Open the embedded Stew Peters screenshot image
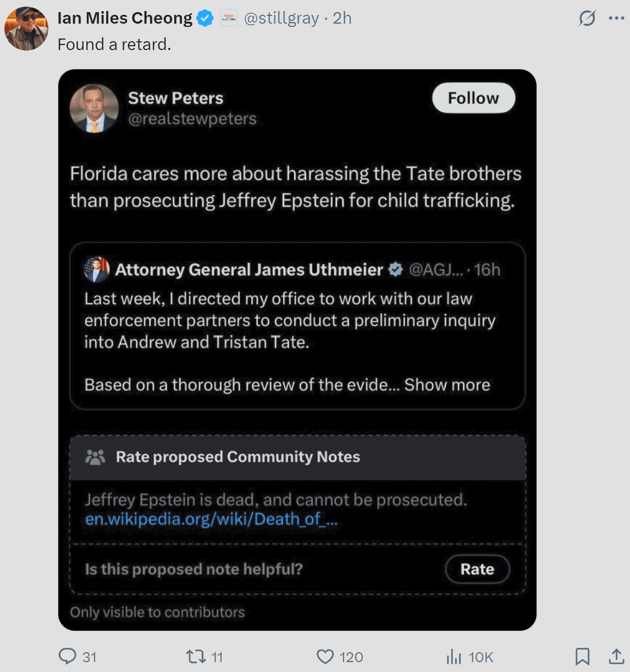 pos(297,350)
